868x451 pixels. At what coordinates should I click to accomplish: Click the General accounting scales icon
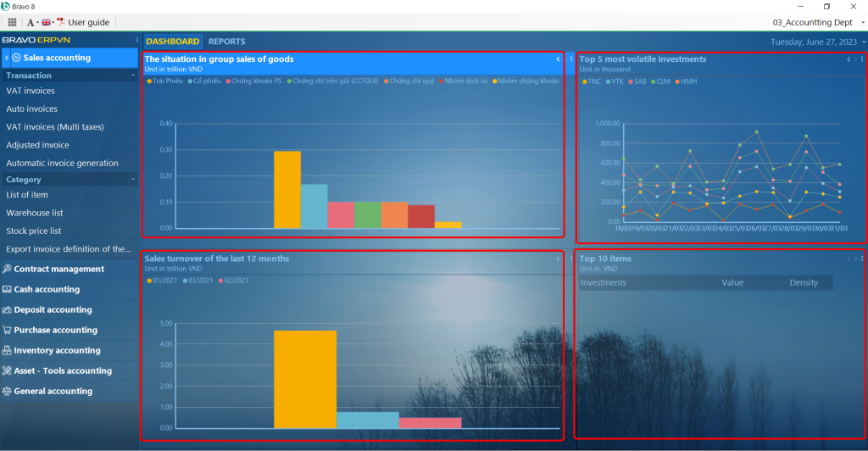coord(7,392)
